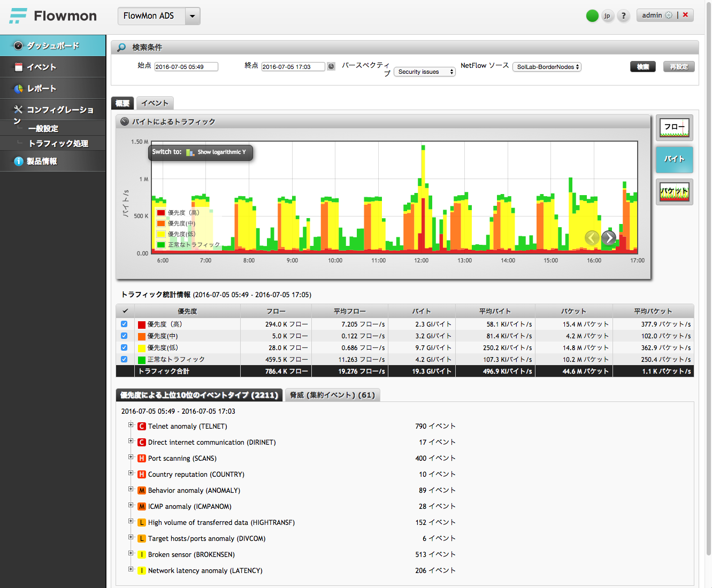Open the 脅威 (集約イベント) (61) tab
712x588 pixels.
[x=332, y=395]
